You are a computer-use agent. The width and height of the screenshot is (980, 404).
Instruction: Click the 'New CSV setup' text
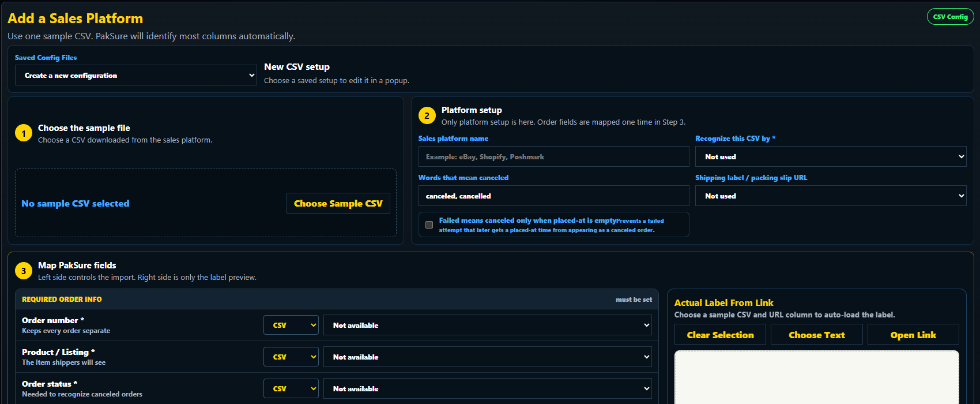click(x=297, y=66)
